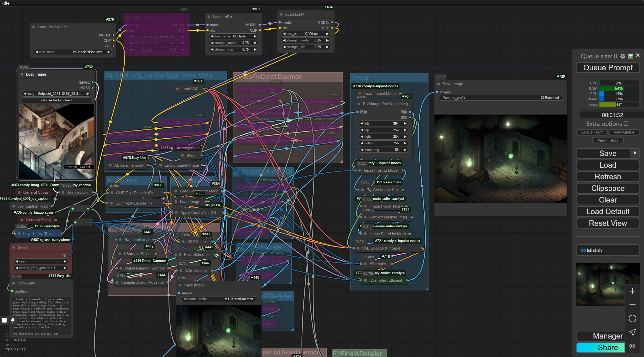The height and width of the screenshot is (357, 644).
Task: Open control_after_generate dropdown in Seed node
Action: (40, 268)
